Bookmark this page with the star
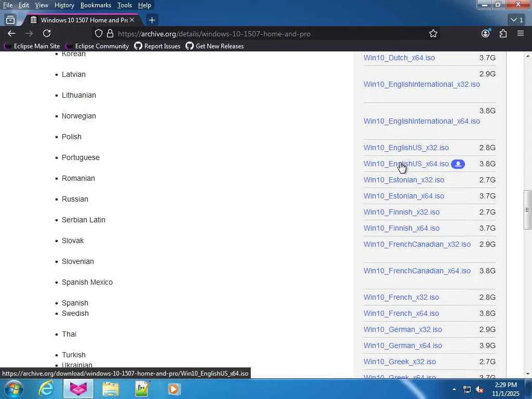Image resolution: width=532 pixels, height=399 pixels. coord(433,33)
